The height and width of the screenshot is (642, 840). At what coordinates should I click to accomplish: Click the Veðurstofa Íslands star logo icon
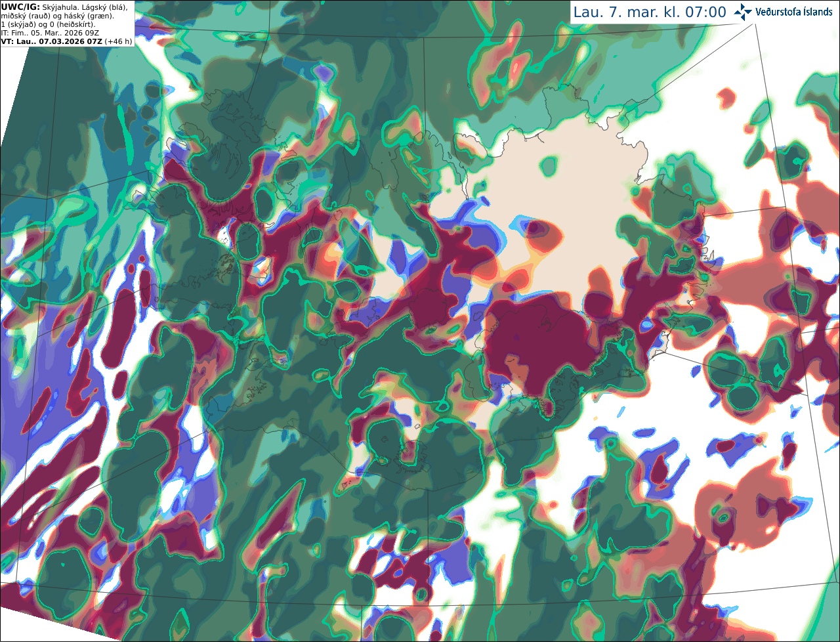click(743, 12)
